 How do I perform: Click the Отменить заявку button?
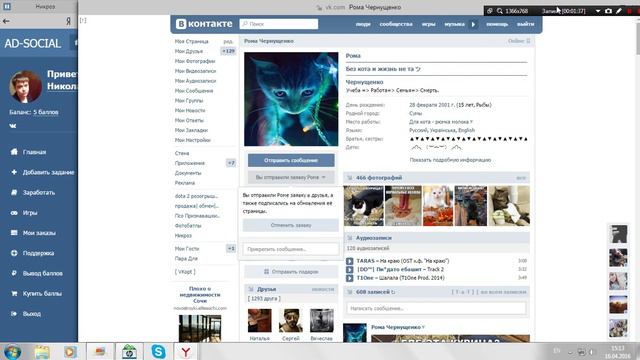(x=291, y=225)
